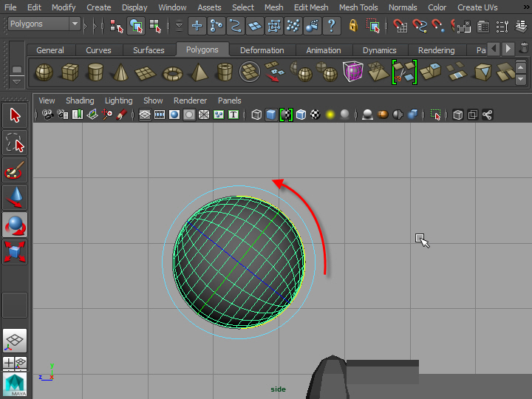
Task: Create a polygon pipe from shelf
Action: [x=225, y=72]
